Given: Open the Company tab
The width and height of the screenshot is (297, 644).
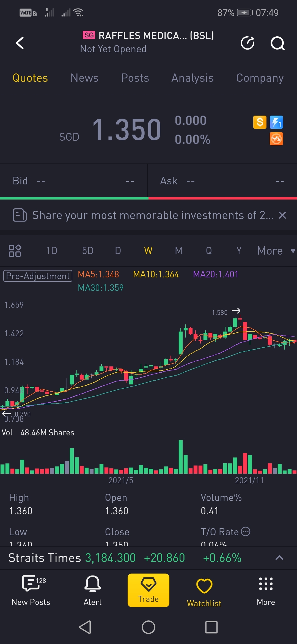Looking at the screenshot, I should tap(260, 78).
